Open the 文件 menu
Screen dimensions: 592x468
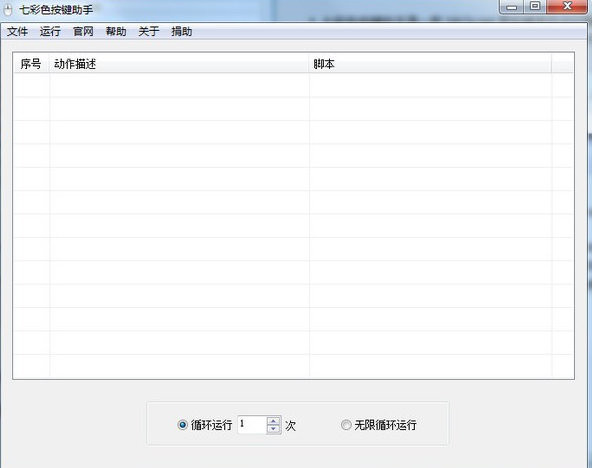click(x=17, y=31)
